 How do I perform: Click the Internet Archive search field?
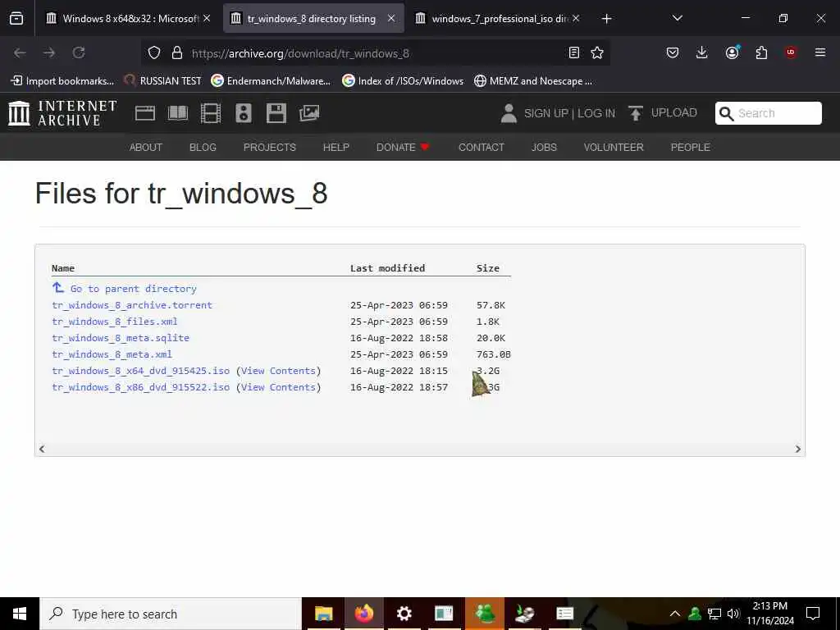tap(768, 113)
